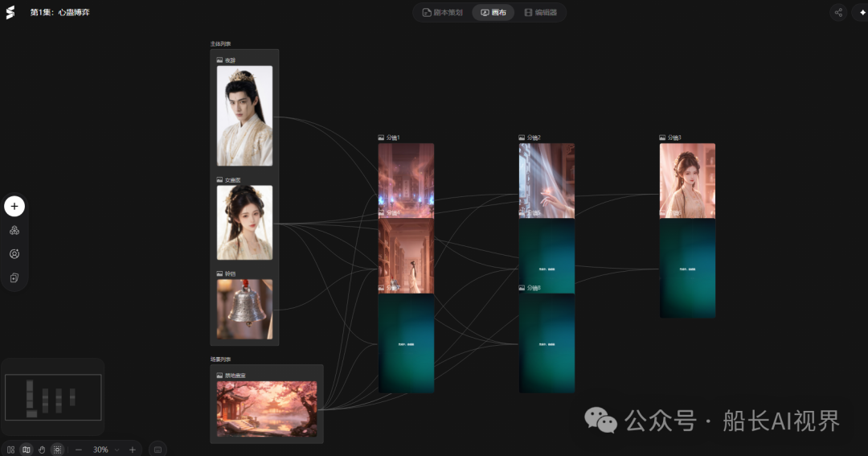868x456 pixels.
Task: Click the image icon beside 分镜3
Action: tap(662, 138)
